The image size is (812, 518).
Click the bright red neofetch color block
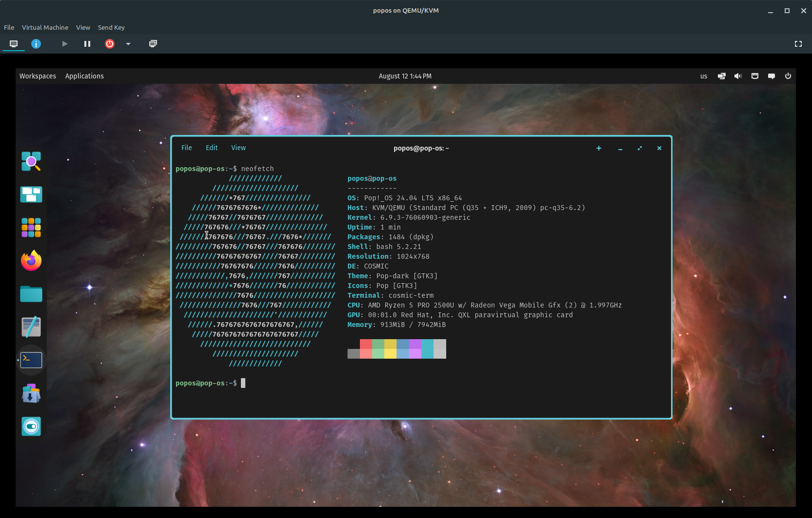pyautogui.click(x=366, y=354)
